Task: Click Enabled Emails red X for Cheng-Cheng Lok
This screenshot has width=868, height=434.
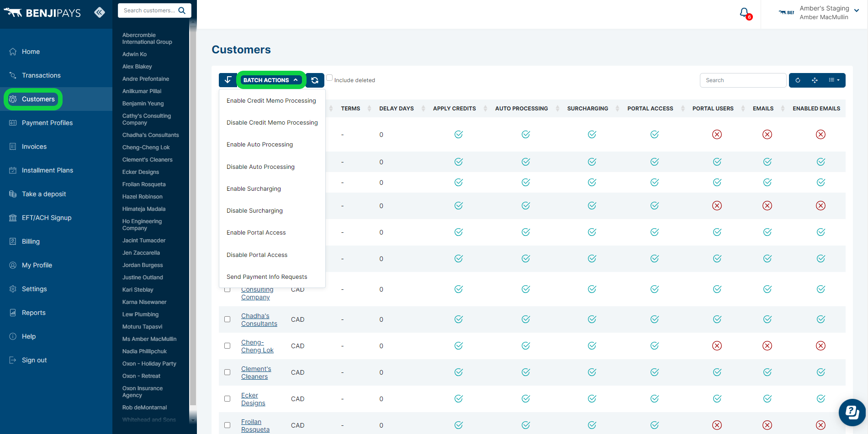Action: tap(821, 346)
